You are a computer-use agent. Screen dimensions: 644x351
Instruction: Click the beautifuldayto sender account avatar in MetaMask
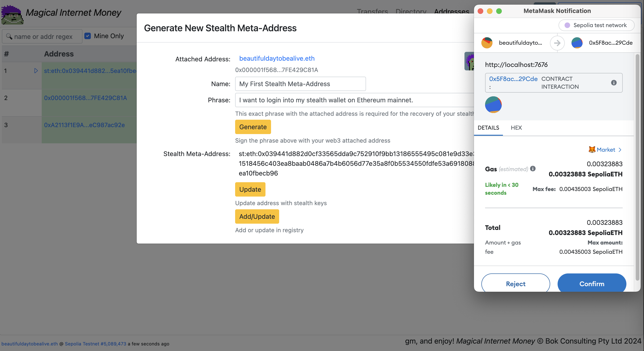[x=487, y=43]
